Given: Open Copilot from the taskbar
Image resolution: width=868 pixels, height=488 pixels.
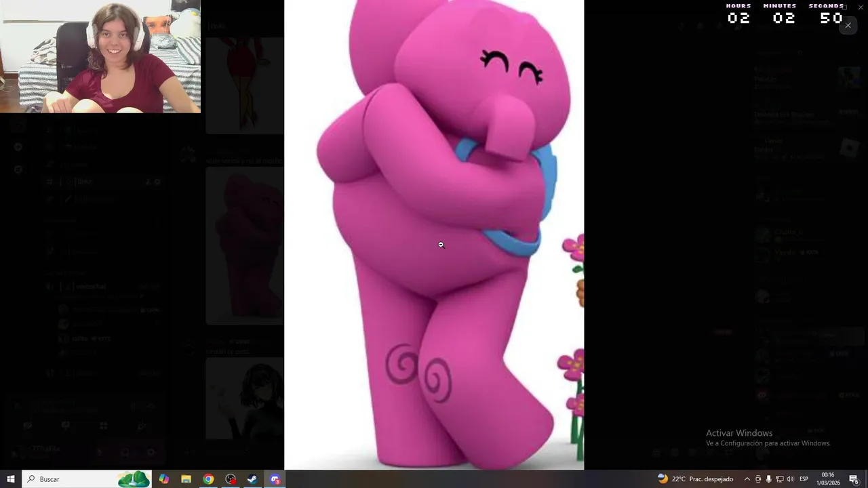Looking at the screenshot, I should click(164, 479).
